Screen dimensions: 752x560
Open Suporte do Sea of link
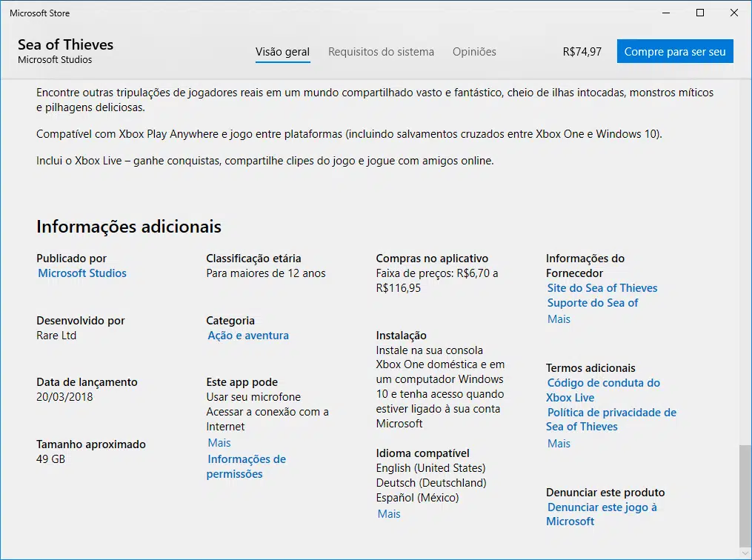coord(593,303)
